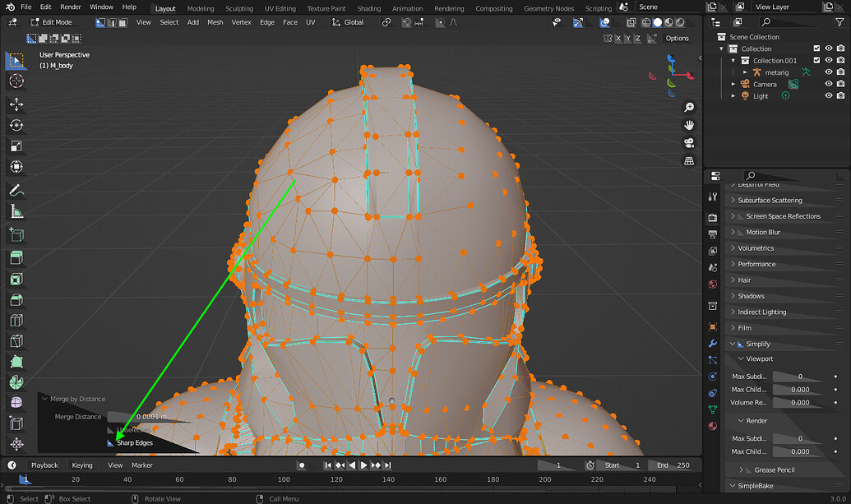Toggle the Simplify checkbox
The image size is (851, 504).
coord(740,344)
